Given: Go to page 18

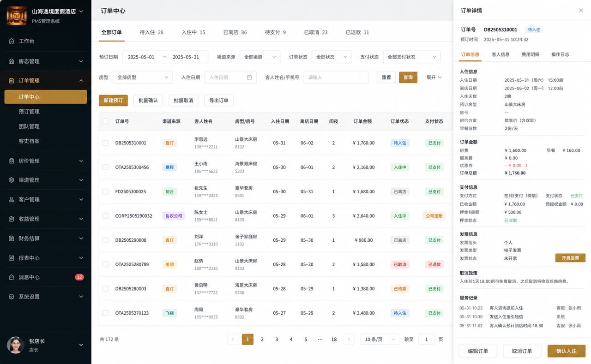Looking at the screenshot, I should pyautogui.click(x=334, y=340).
